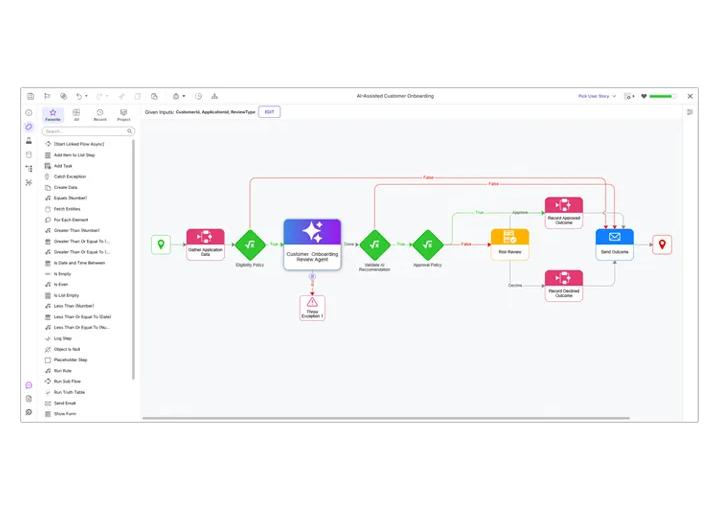
Task: Click the toolbox Search field
Action: [x=88, y=131]
